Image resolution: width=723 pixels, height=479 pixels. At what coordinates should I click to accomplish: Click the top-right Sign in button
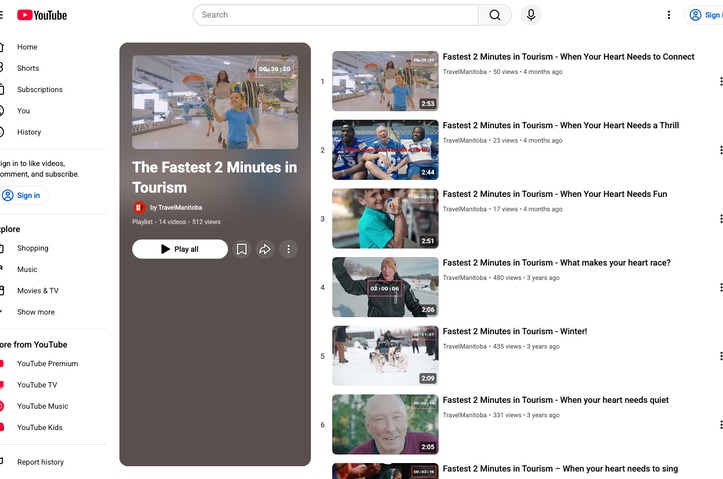coord(705,15)
